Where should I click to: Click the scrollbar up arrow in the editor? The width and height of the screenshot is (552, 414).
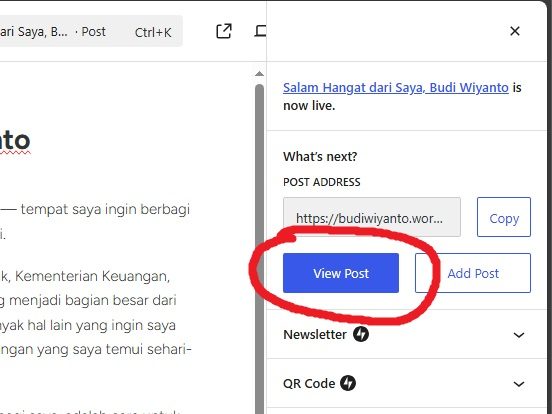coord(259,74)
